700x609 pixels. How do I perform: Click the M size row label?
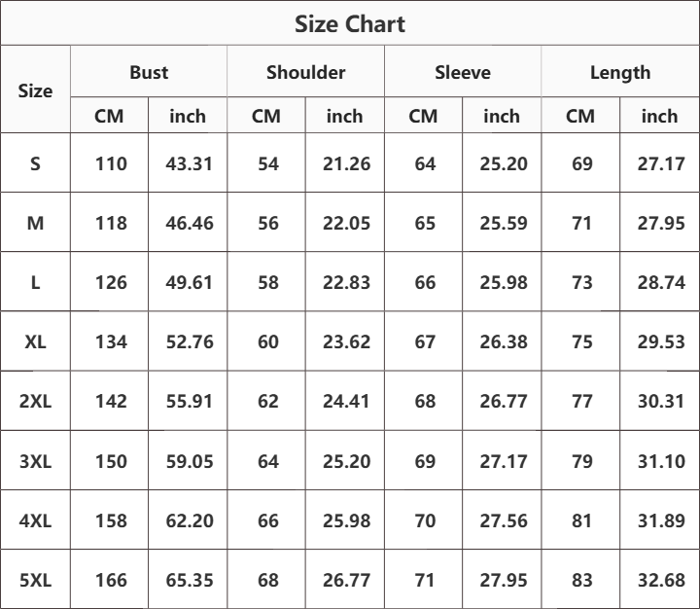click(35, 223)
